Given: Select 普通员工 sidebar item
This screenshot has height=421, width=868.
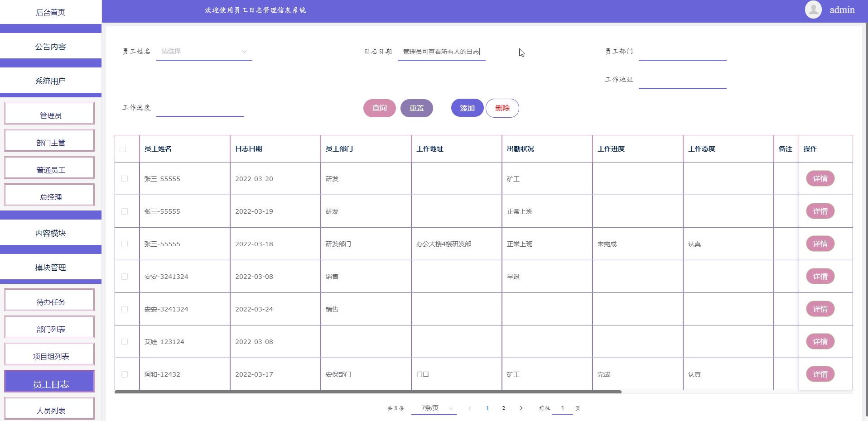Looking at the screenshot, I should [49, 167].
